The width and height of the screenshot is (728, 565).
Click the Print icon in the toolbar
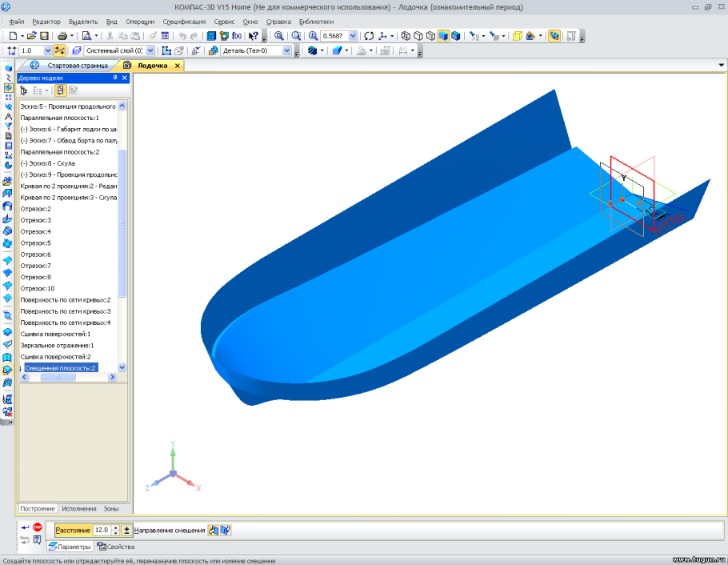62,36
